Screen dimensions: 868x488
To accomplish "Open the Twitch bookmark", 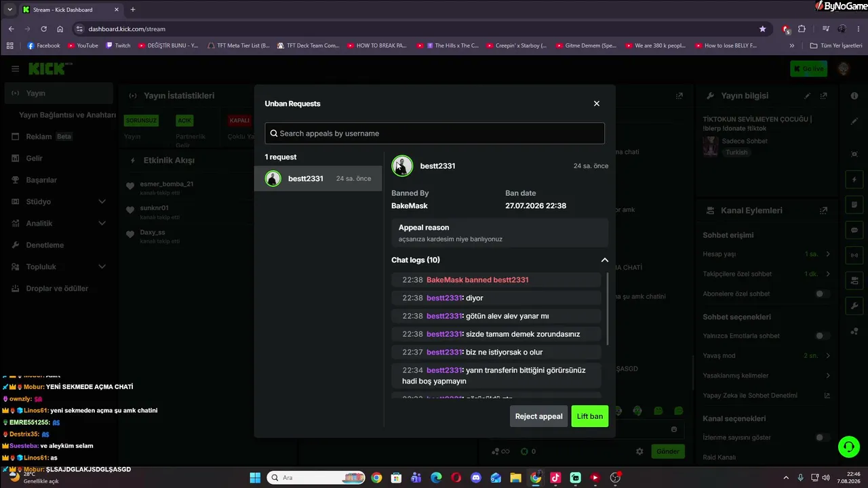I will click(x=119, y=46).
